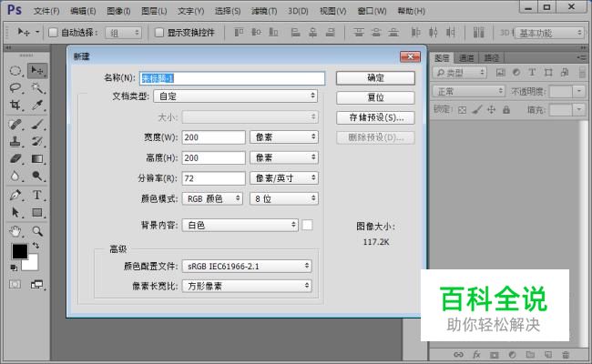Click the black foreground color swatch
Viewport: 592px width, 364px height.
[19, 251]
